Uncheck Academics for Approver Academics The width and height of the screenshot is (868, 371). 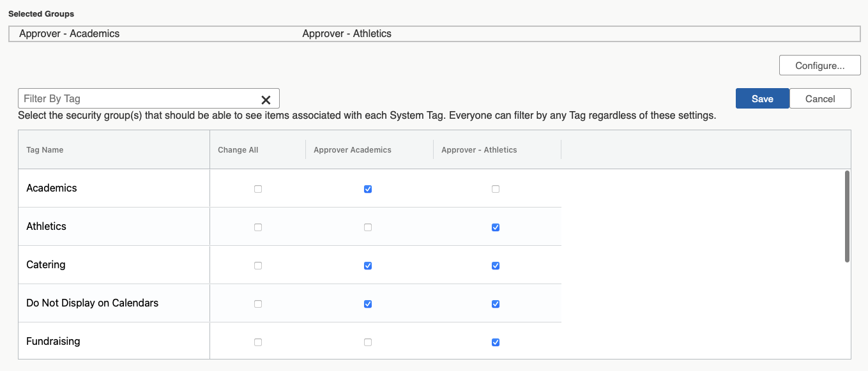(x=367, y=189)
